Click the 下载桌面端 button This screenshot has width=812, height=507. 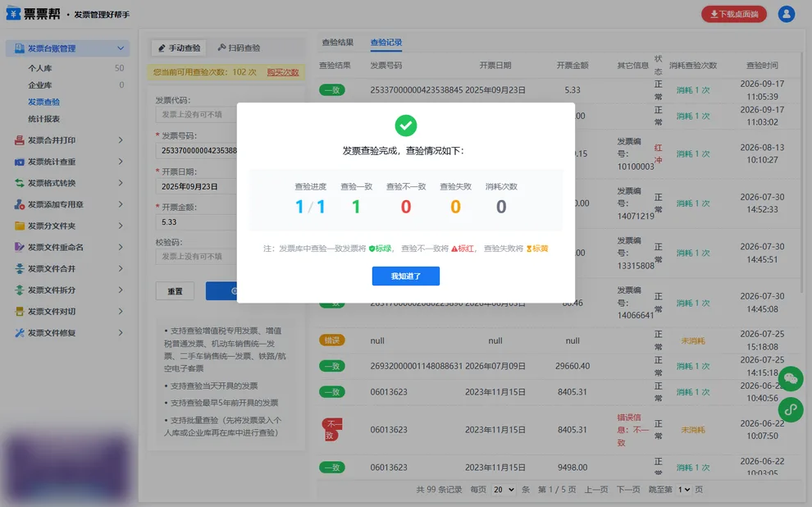pos(734,14)
